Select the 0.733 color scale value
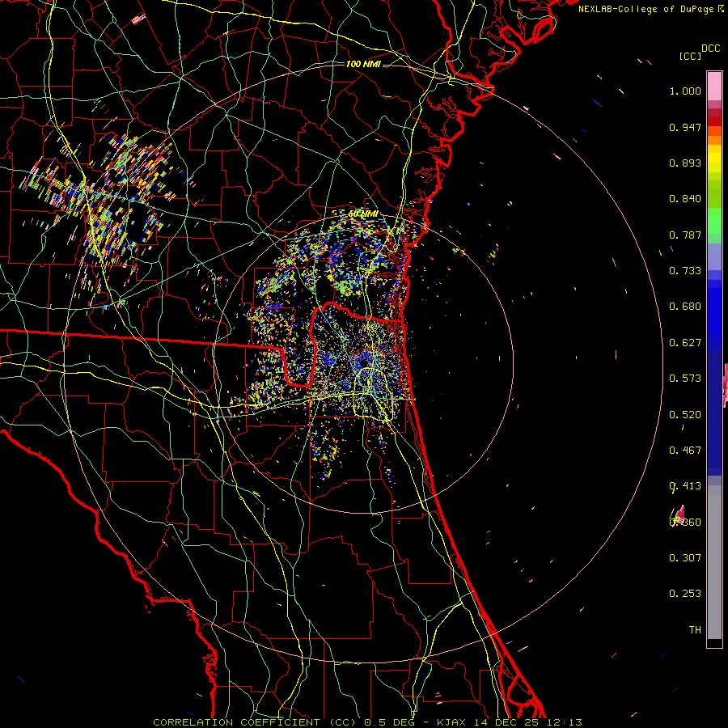This screenshot has height=728, width=728. tap(685, 271)
